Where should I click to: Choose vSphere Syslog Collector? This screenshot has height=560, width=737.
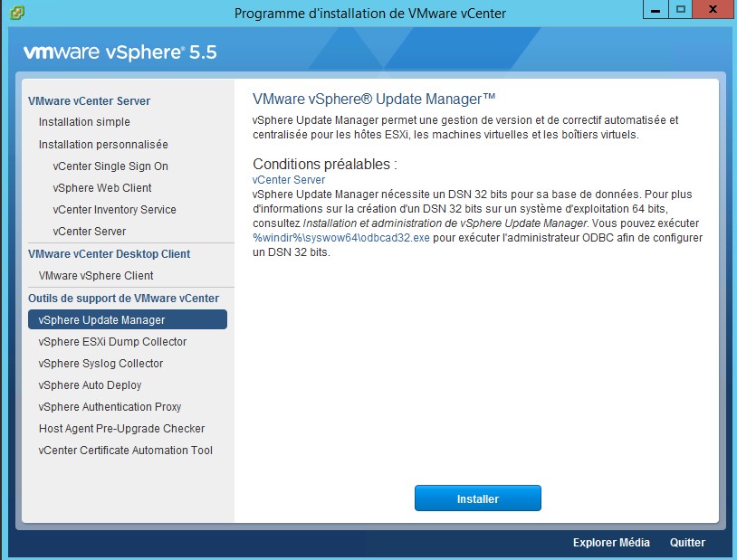100,364
